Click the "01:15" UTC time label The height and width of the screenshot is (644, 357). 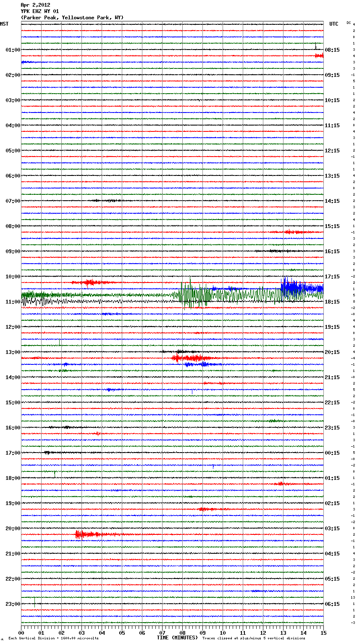pos(332,478)
